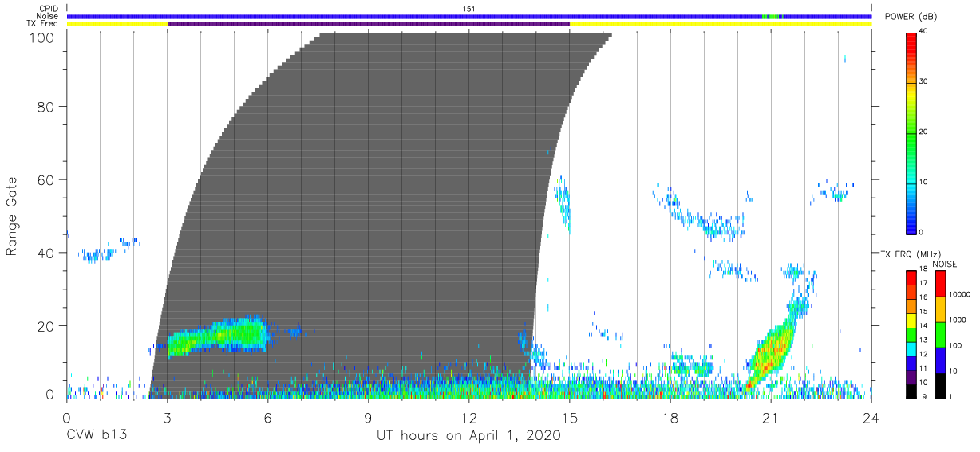
Task: Click the "NOISE" legend title near colorbars
Action: click(945, 264)
